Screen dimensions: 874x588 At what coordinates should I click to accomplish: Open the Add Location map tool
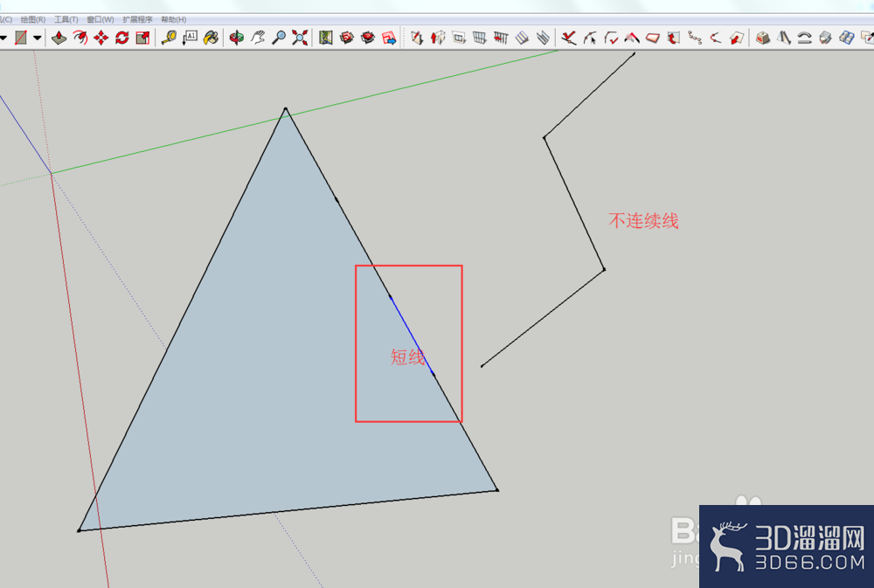tap(325, 38)
